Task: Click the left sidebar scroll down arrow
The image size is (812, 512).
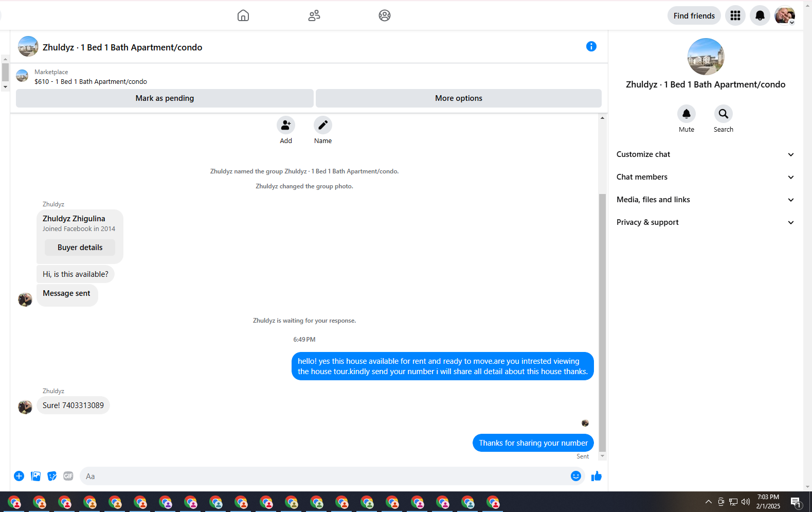Action: point(5,87)
